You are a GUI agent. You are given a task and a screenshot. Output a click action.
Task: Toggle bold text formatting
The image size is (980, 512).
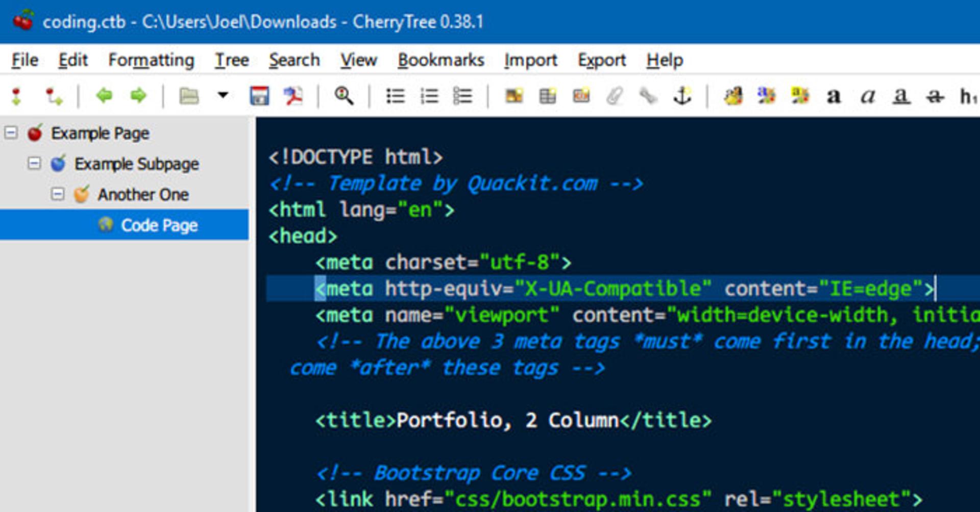pyautogui.click(x=834, y=96)
